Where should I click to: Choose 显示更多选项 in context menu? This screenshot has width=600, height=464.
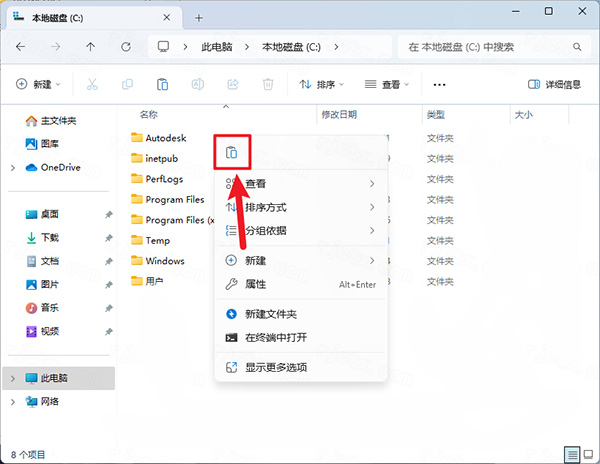tap(301, 368)
